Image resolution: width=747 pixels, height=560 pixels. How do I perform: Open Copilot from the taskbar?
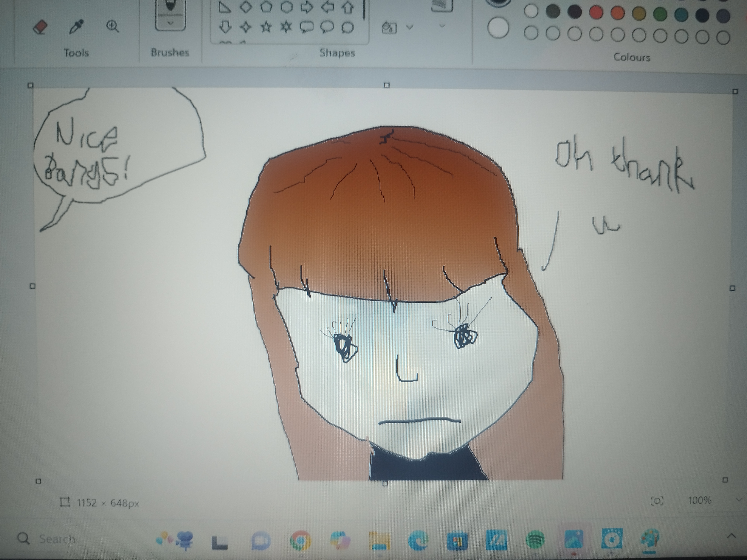coord(340,540)
